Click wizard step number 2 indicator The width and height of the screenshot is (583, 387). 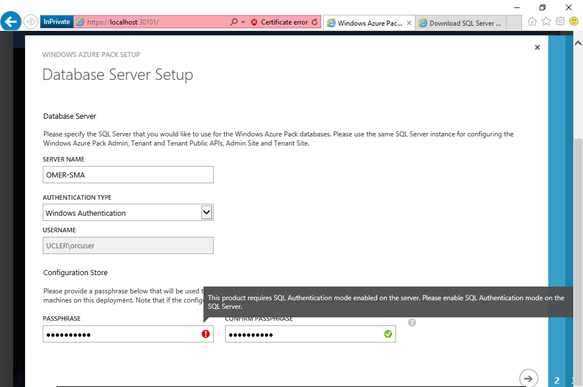(x=557, y=380)
